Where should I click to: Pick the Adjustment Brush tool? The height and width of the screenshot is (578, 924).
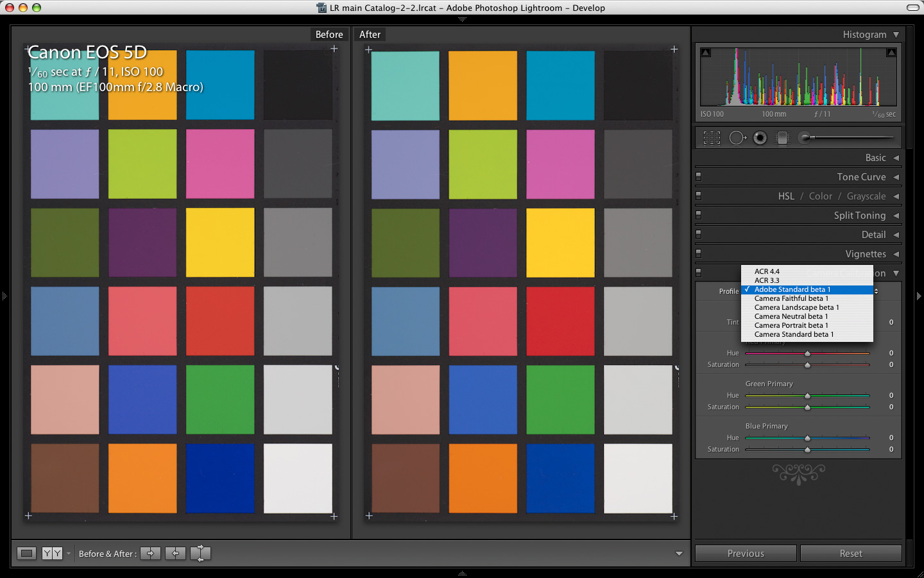coord(846,137)
